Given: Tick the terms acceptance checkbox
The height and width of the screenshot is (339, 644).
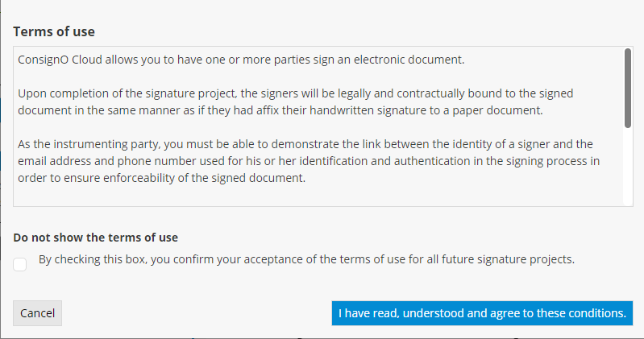Looking at the screenshot, I should click(20, 264).
